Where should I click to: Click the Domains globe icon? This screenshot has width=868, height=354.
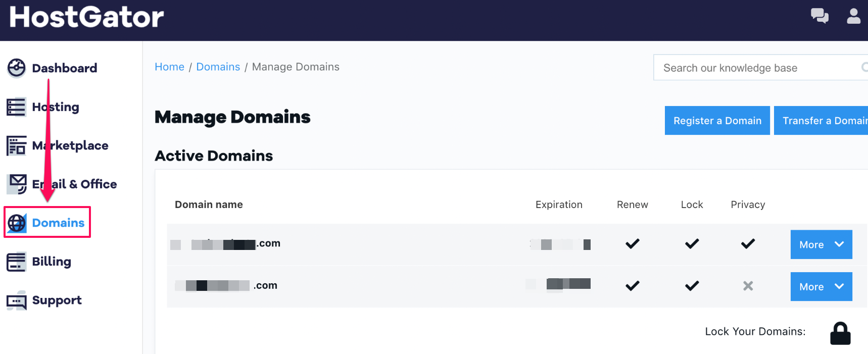click(17, 223)
